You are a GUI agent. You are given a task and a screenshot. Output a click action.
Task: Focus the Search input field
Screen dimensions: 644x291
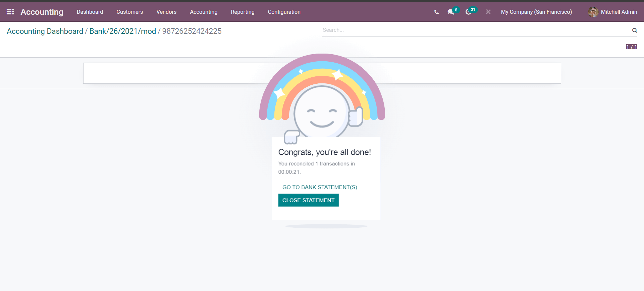[x=476, y=30]
